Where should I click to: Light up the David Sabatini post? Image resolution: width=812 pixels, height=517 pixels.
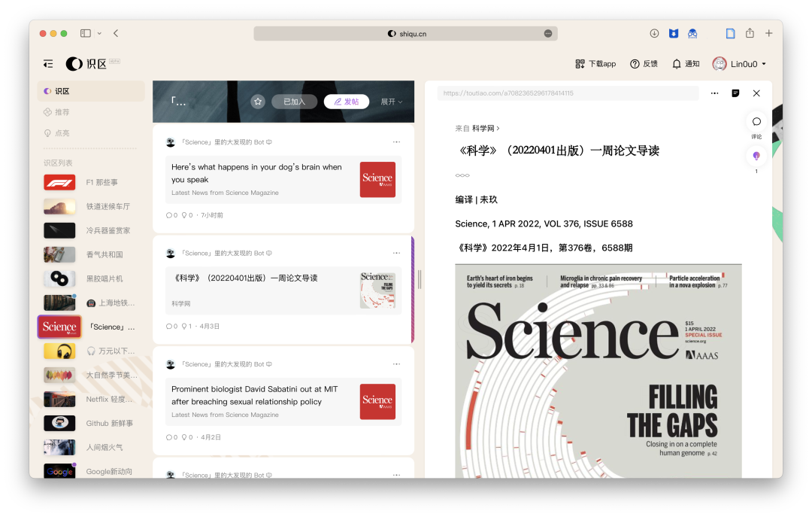point(187,437)
